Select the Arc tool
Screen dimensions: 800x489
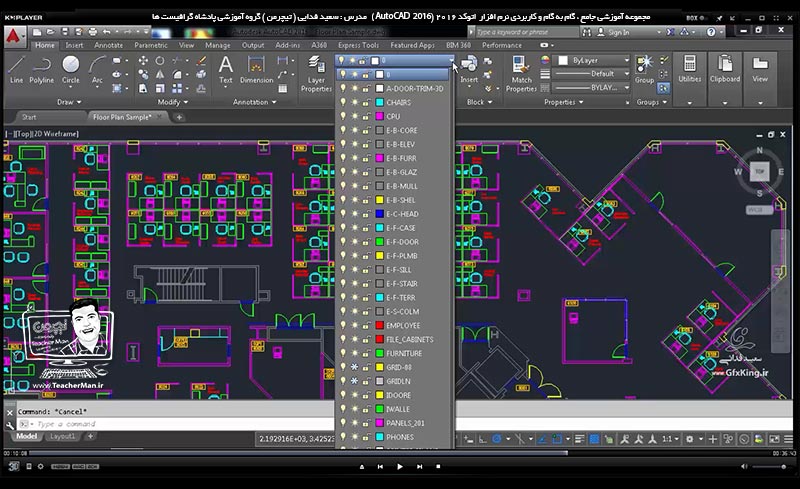coord(97,70)
